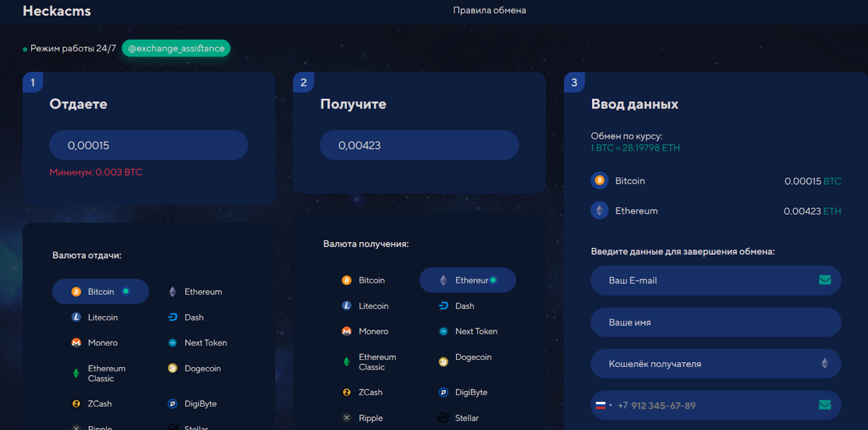Click the ZCash icon in the give-currency list
The image size is (868, 430).
(76, 403)
